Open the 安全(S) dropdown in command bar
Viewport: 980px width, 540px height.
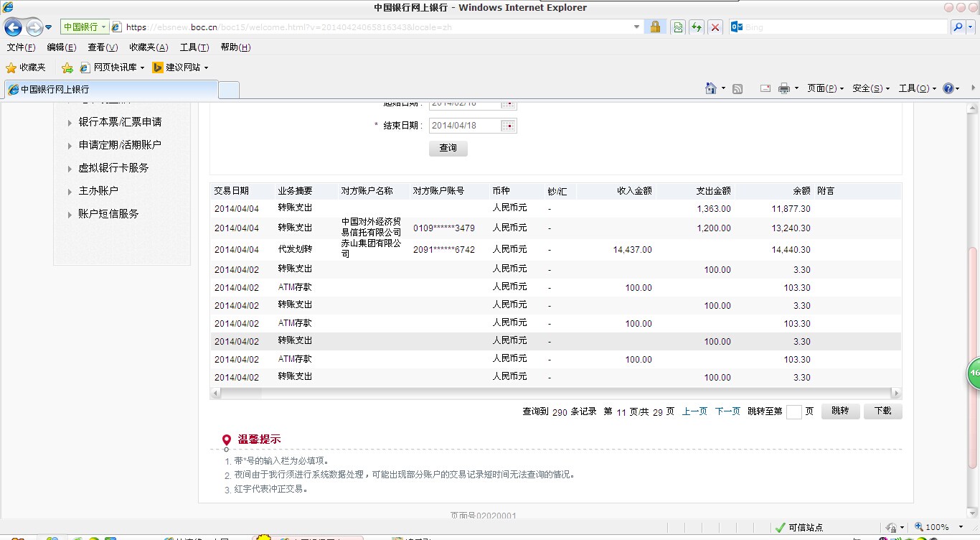[870, 88]
